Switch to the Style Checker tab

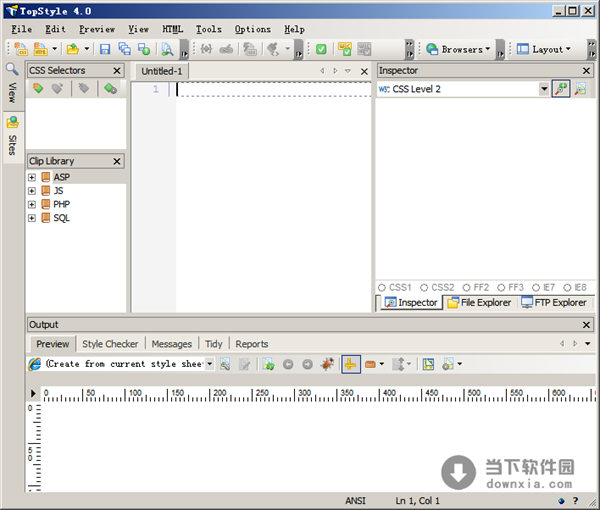pyautogui.click(x=110, y=344)
